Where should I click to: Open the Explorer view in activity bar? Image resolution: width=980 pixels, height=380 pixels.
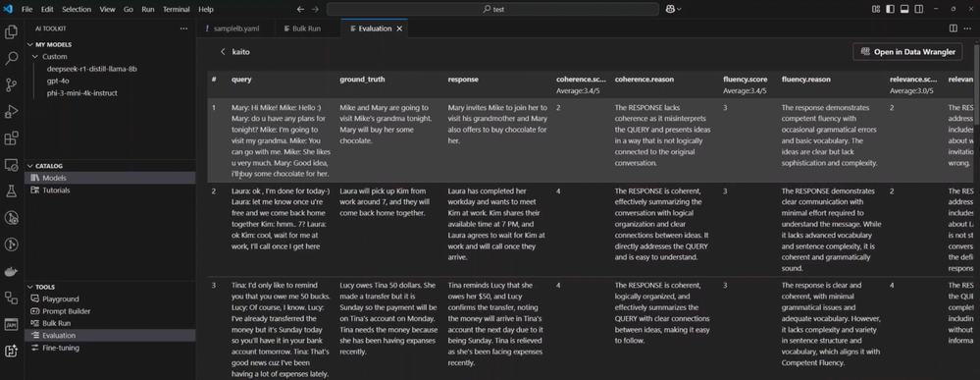click(11, 32)
